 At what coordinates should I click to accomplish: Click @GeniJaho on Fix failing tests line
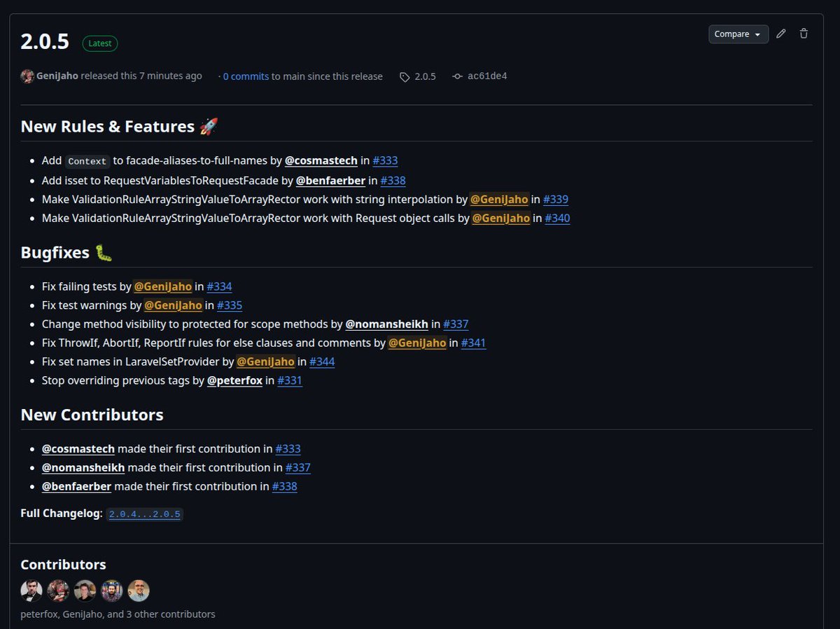pyautogui.click(x=163, y=286)
